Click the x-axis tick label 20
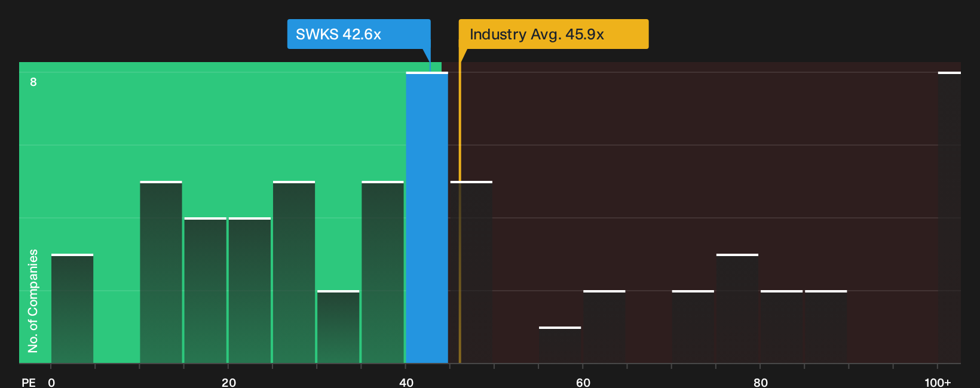 228,382
